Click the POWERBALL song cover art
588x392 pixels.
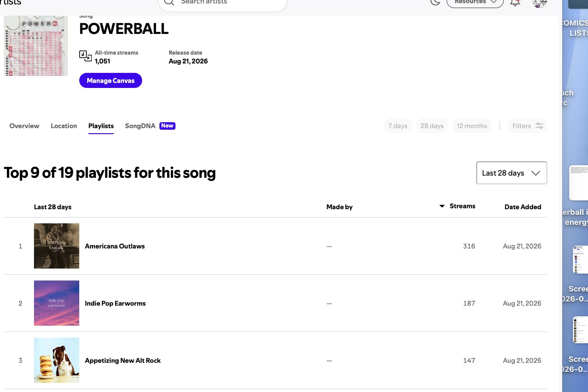click(36, 46)
